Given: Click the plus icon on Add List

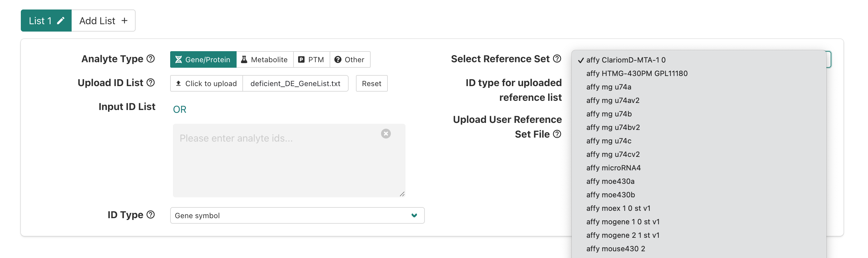Looking at the screenshot, I should (x=124, y=21).
